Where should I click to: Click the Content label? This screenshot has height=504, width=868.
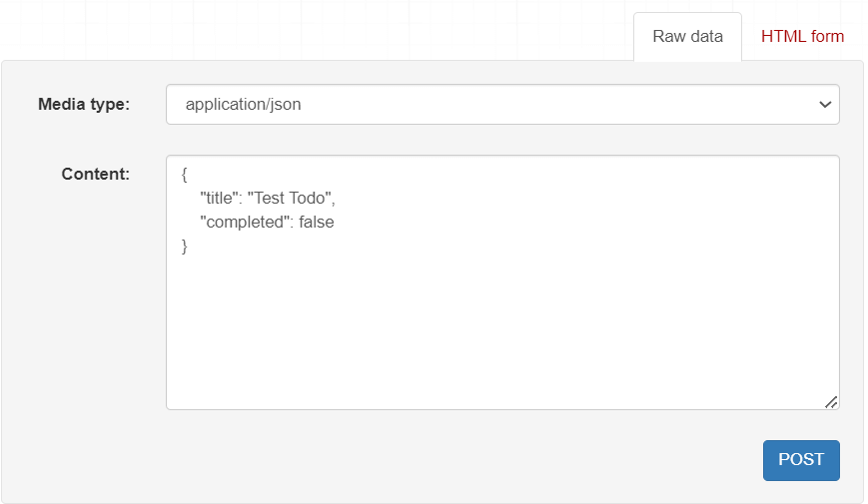point(96,174)
